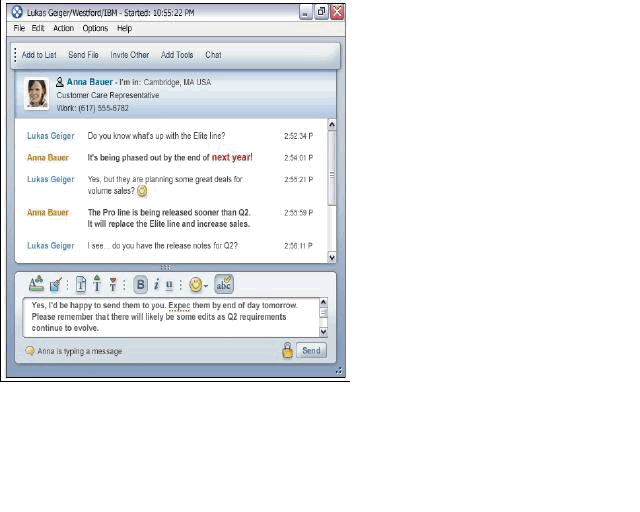Viewport: 640px width, 512px height.
Task: Expand the emoticon dropdown arrow
Action: click(206, 286)
